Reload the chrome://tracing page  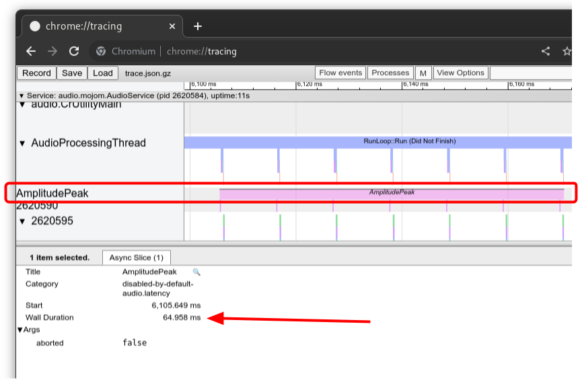tap(75, 51)
